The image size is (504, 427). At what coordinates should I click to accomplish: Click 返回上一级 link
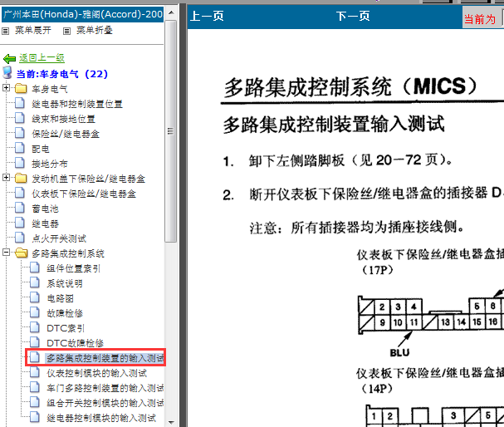pos(42,58)
